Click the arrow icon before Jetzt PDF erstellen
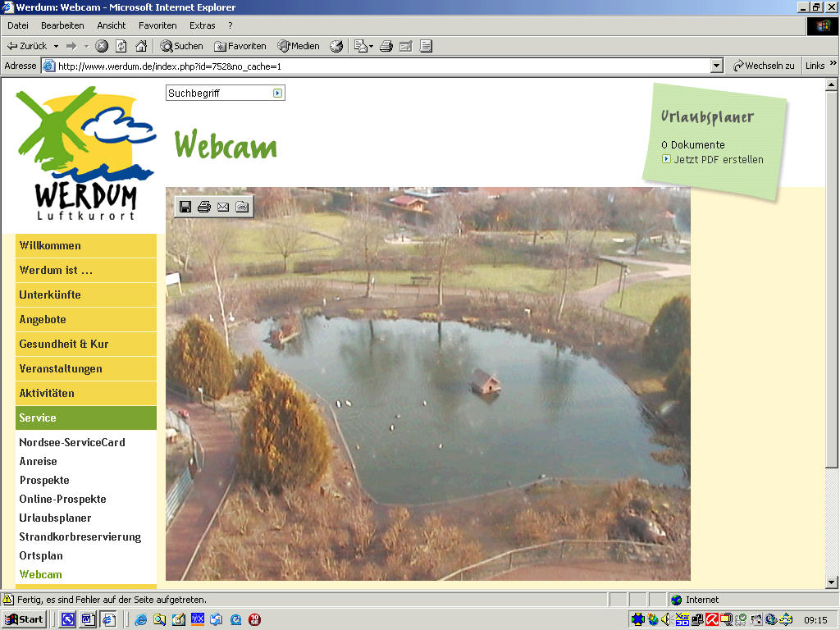840x630 pixels. coord(666,158)
